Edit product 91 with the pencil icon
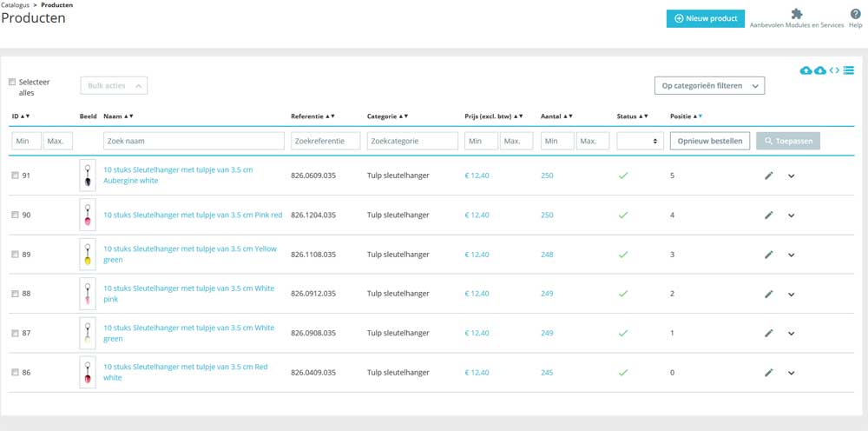 click(x=768, y=176)
